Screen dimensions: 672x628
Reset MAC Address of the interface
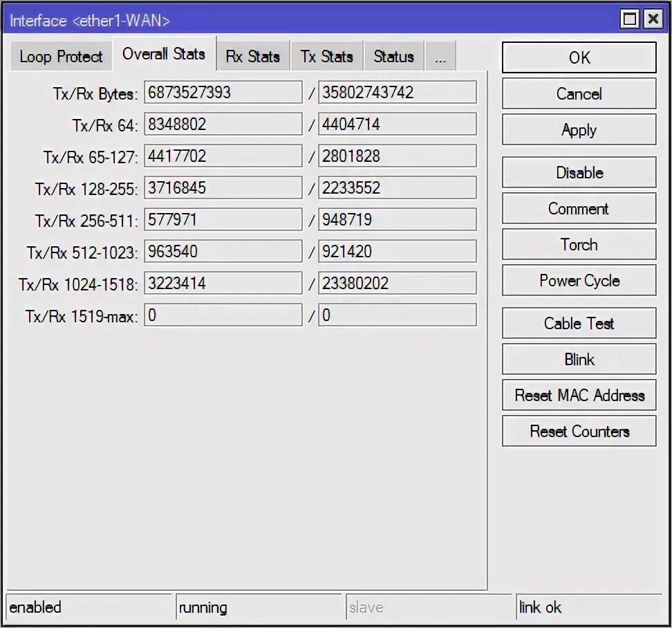579,395
